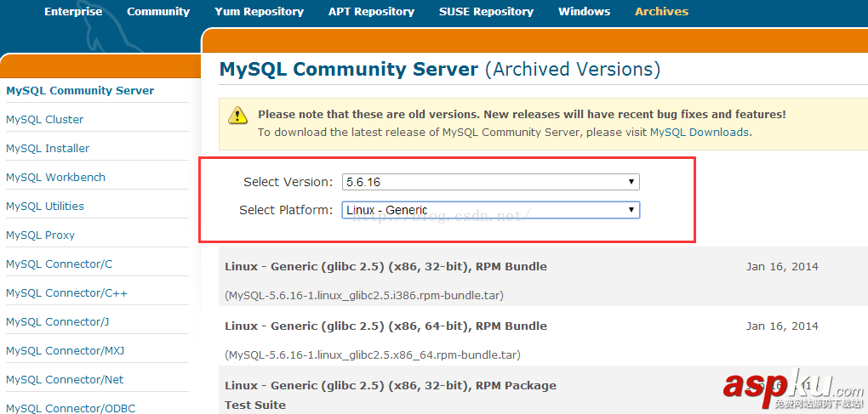The height and width of the screenshot is (414, 868).
Task: Navigate to MySQL Workbench
Action: (55, 178)
